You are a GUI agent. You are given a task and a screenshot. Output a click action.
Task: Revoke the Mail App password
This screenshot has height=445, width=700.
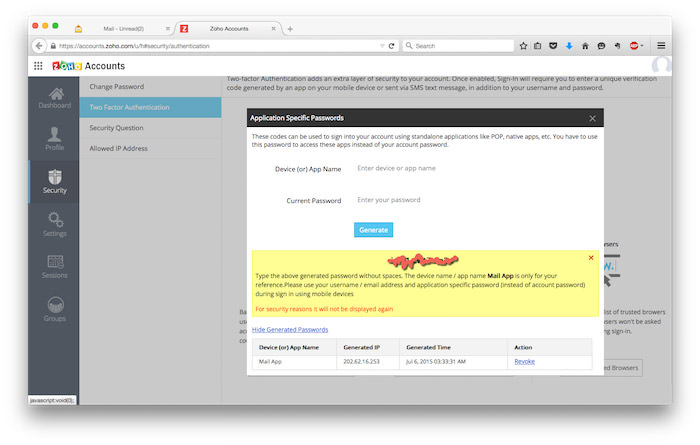[525, 362]
